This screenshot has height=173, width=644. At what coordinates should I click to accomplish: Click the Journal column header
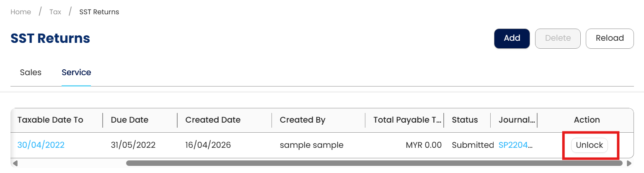[517, 120]
